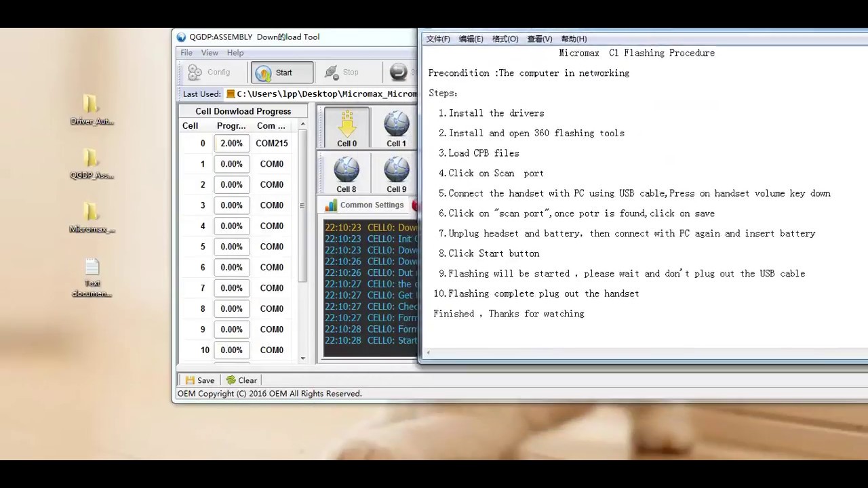
Task: Click the Cell Donwload Progress panel header
Action: coord(243,111)
